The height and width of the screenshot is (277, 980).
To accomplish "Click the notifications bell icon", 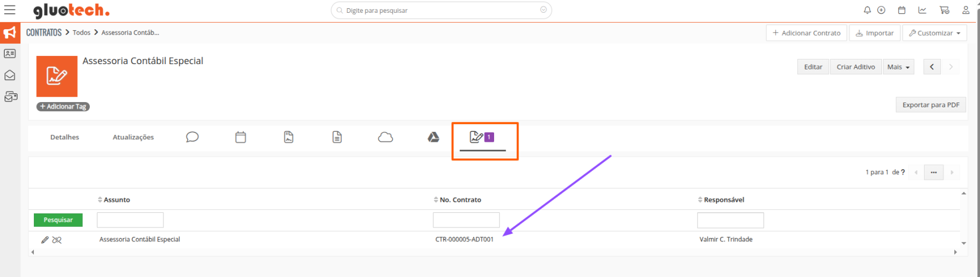I will [x=867, y=10].
